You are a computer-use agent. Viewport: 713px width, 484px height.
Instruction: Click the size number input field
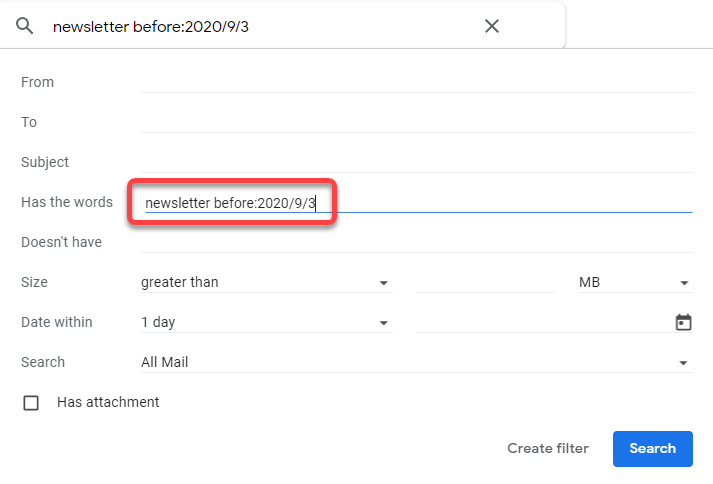tap(484, 283)
